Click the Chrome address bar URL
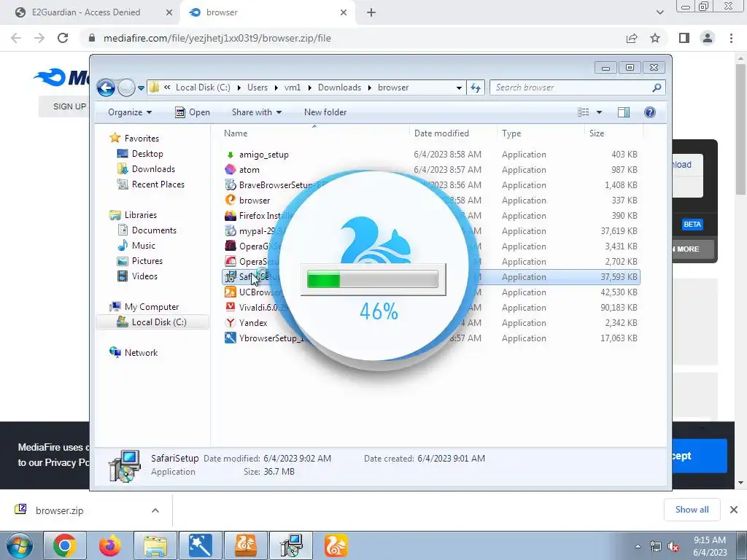The image size is (747, 560). 217,38
